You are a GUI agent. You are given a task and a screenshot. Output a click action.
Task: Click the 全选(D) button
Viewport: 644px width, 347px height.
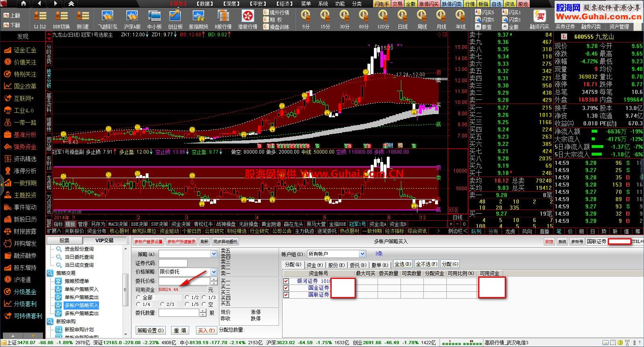click(403, 264)
